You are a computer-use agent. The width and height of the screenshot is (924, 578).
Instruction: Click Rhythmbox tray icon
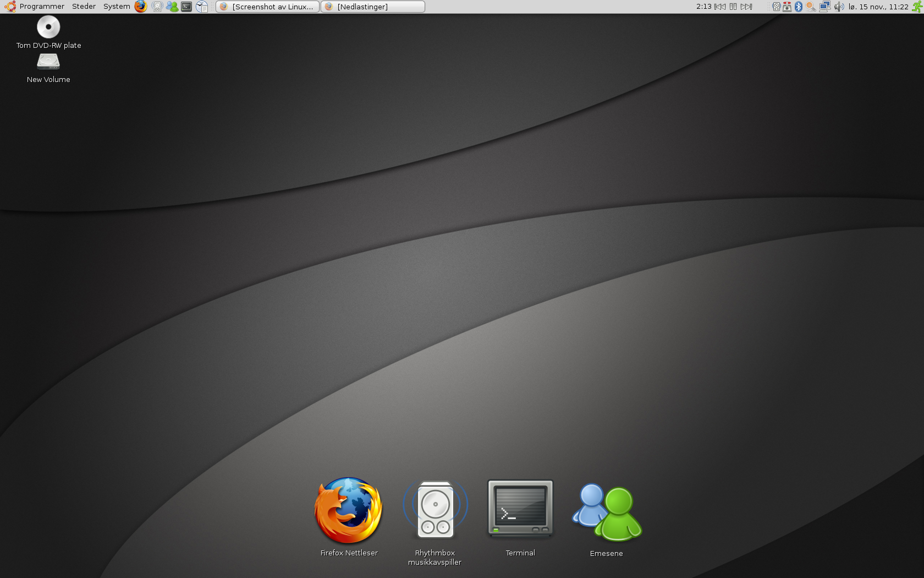[x=777, y=7]
